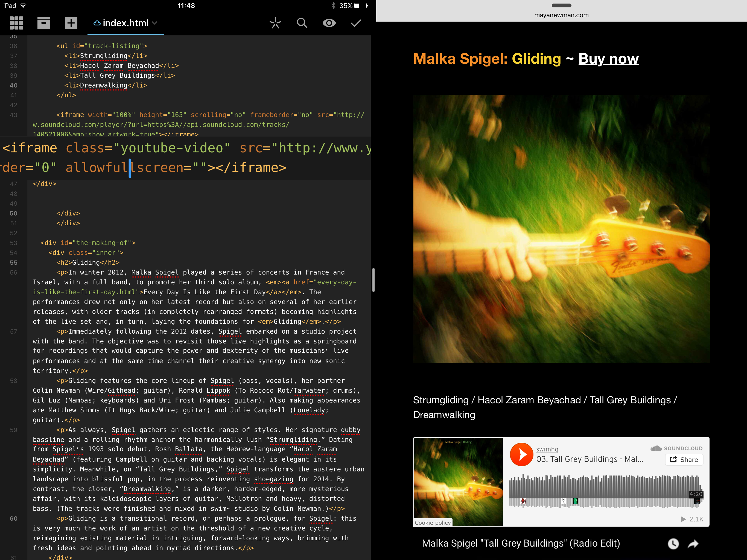Click the Cookie policy link
The width and height of the screenshot is (747, 560).
point(433,523)
